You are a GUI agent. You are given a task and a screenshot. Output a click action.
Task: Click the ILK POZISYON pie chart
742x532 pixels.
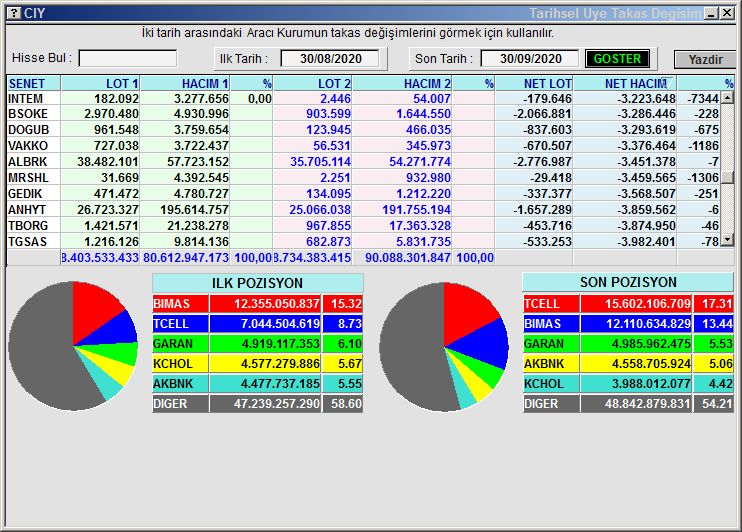pos(73,346)
